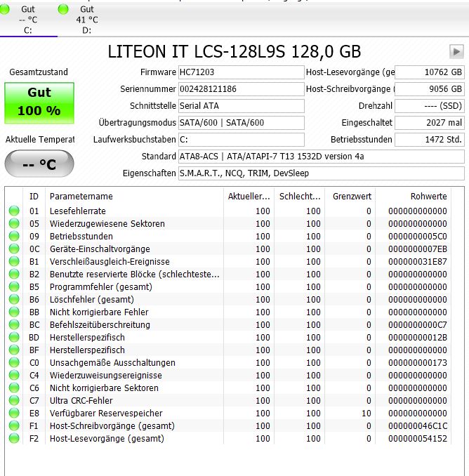469x476 pixels.
Task: Switch to the D: drive tab
Action: (86, 20)
